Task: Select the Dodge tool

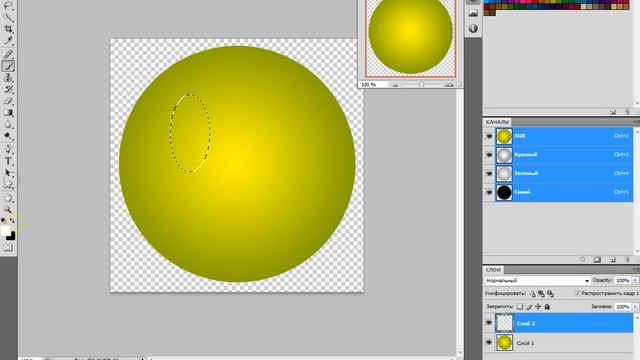Action: tap(8, 136)
